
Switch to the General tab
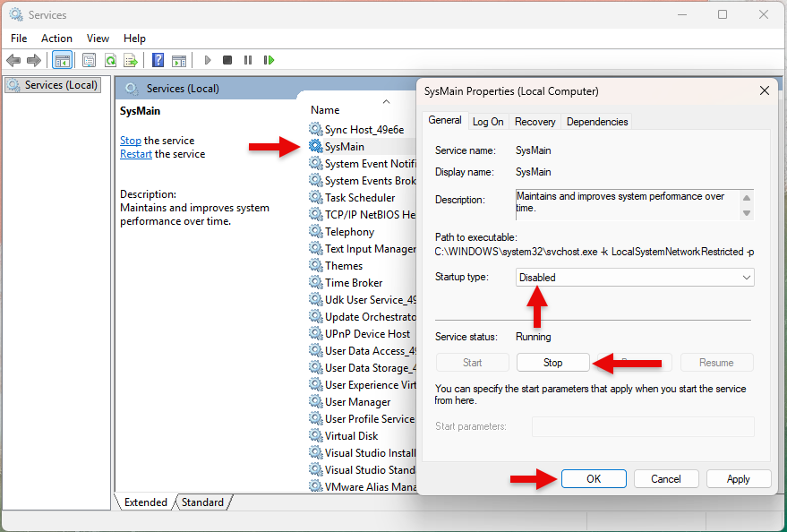(445, 120)
